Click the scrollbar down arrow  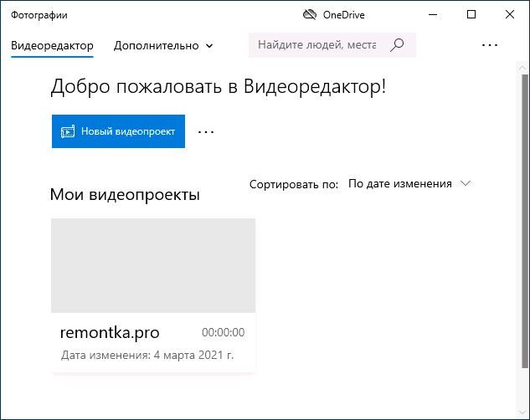[522, 412]
